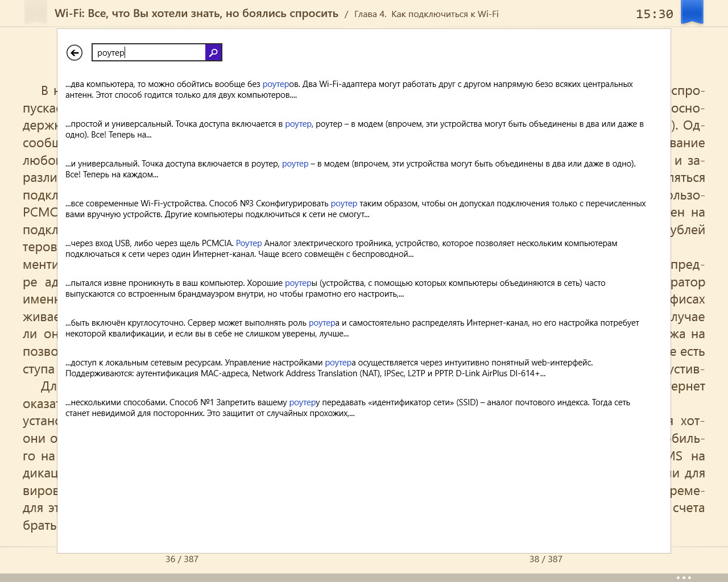Viewport: 728px width, 582px height.
Task: Open result "...простой и универсальный. Точка доступа"
Action: pos(354,129)
